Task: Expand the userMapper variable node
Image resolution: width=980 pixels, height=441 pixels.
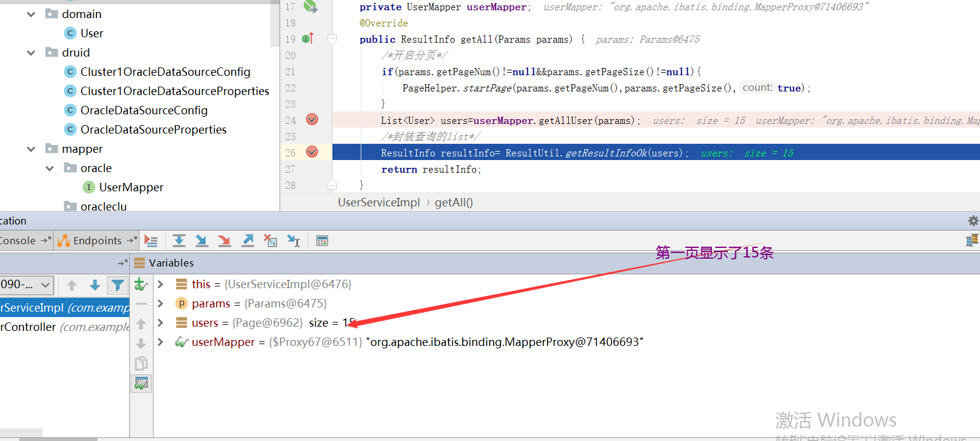Action: [x=161, y=342]
